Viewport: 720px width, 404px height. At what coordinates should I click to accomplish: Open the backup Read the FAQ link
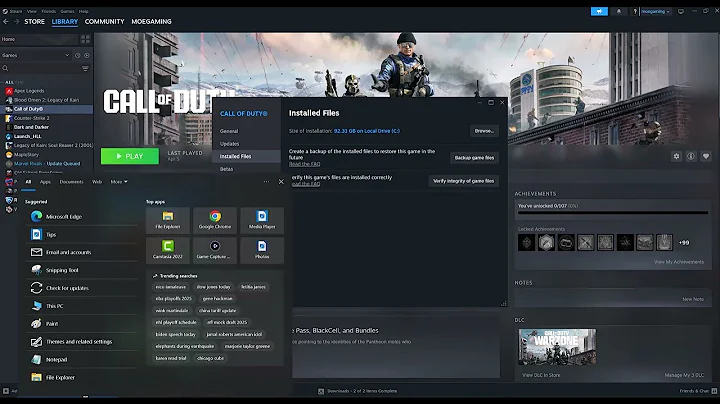coord(304,164)
